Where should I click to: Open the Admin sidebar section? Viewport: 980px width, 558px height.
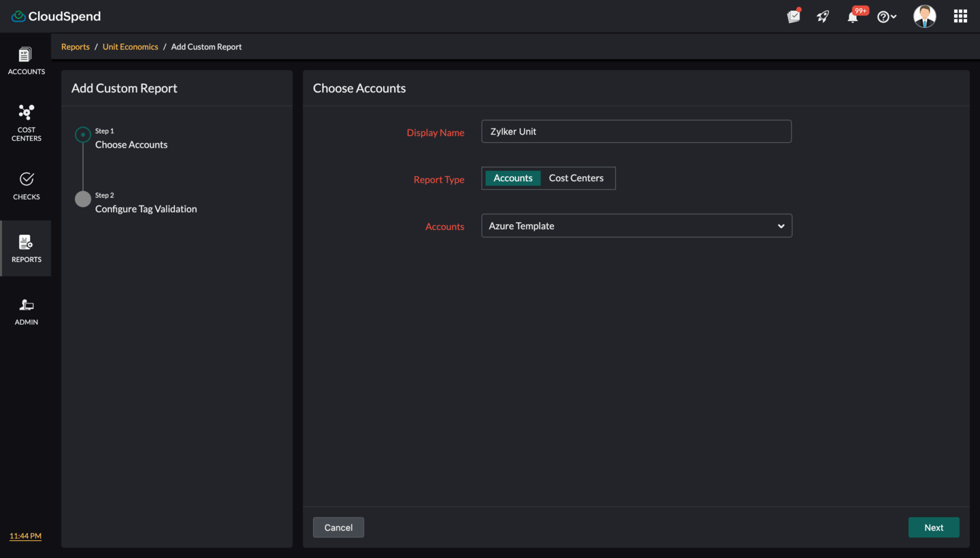coord(26,312)
